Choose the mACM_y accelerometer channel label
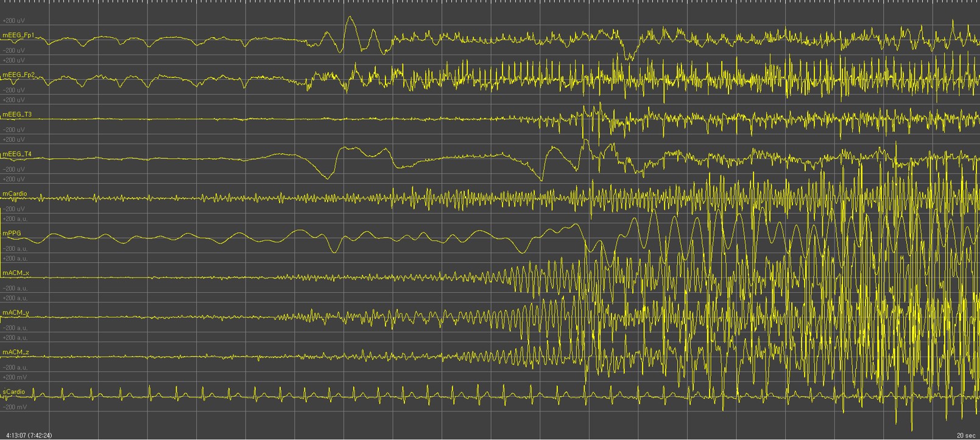The height and width of the screenshot is (440, 980). (15, 313)
